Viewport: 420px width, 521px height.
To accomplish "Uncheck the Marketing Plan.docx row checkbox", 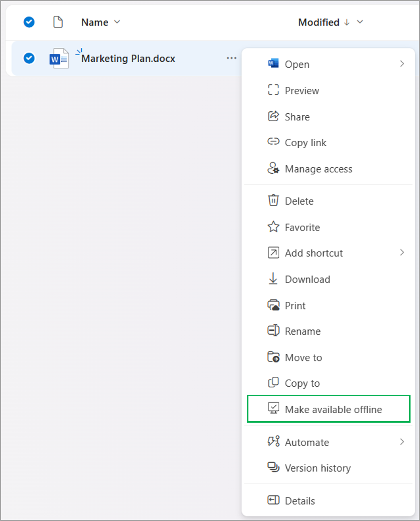I will [29, 58].
